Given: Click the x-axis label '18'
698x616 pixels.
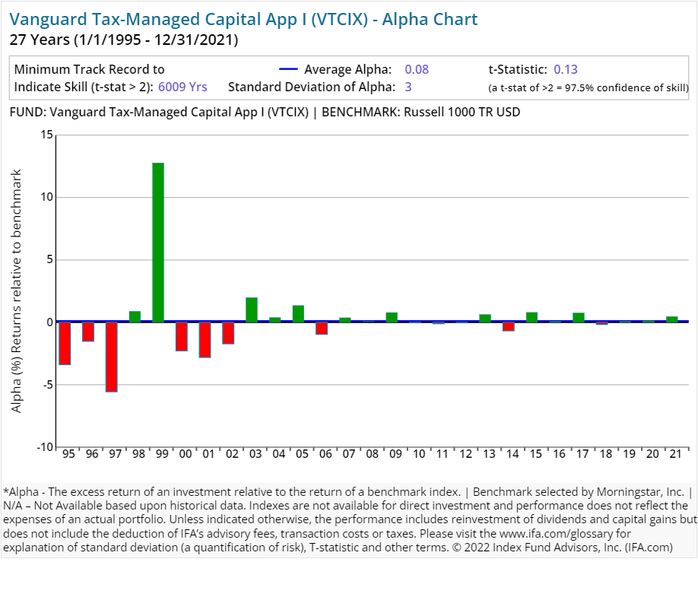Looking at the screenshot, I should click(606, 454).
